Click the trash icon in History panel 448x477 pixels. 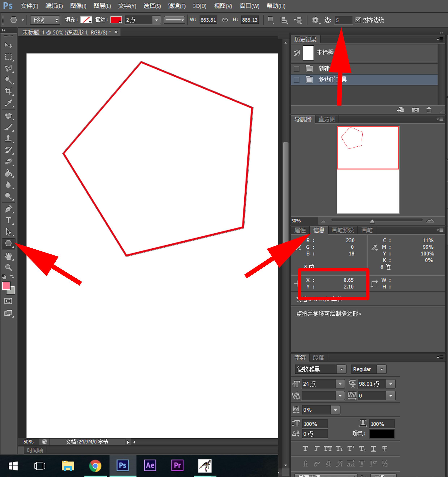point(429,110)
